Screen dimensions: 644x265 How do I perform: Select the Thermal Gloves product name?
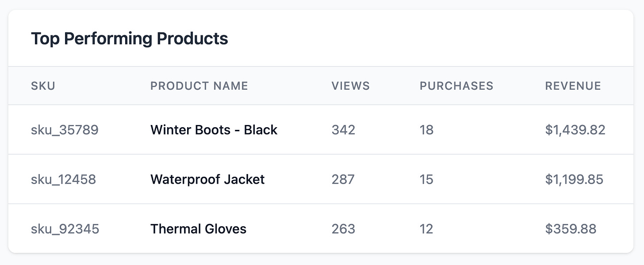(x=198, y=229)
